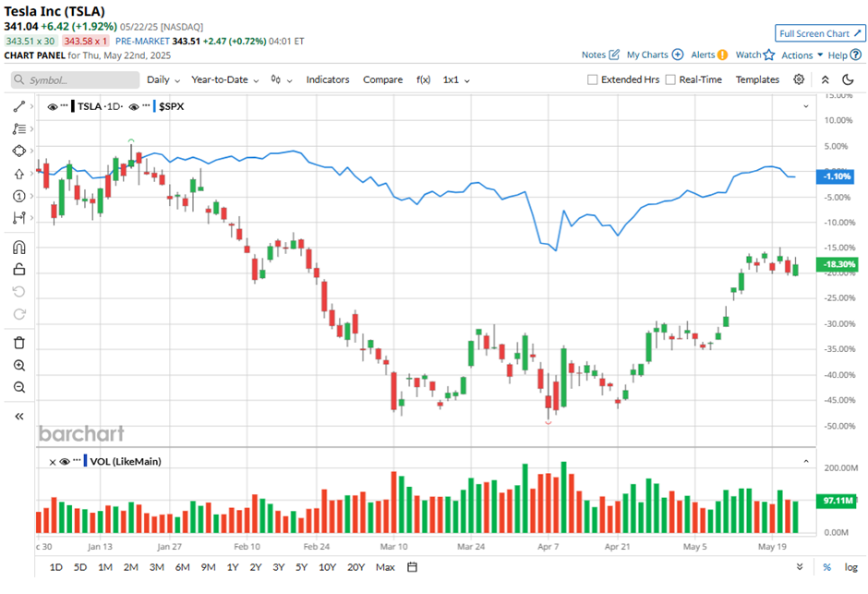Enable the Real-Time checkbox
This screenshot has height=594, width=868.
click(670, 79)
